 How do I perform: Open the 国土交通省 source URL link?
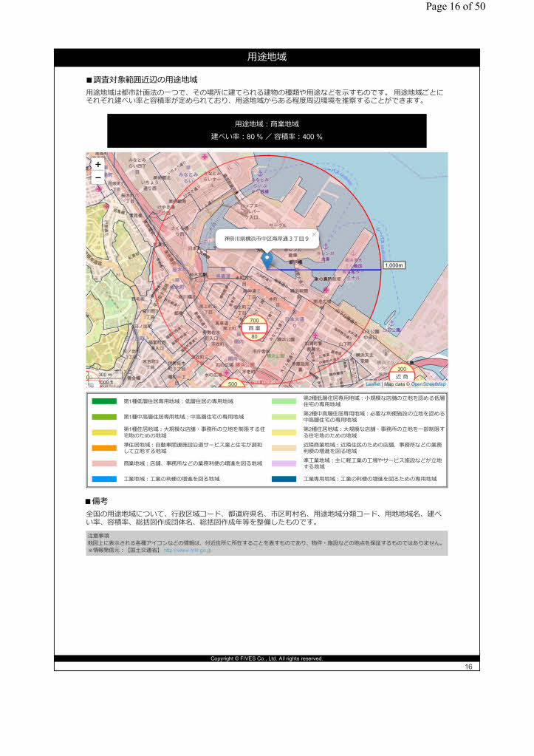click(188, 551)
